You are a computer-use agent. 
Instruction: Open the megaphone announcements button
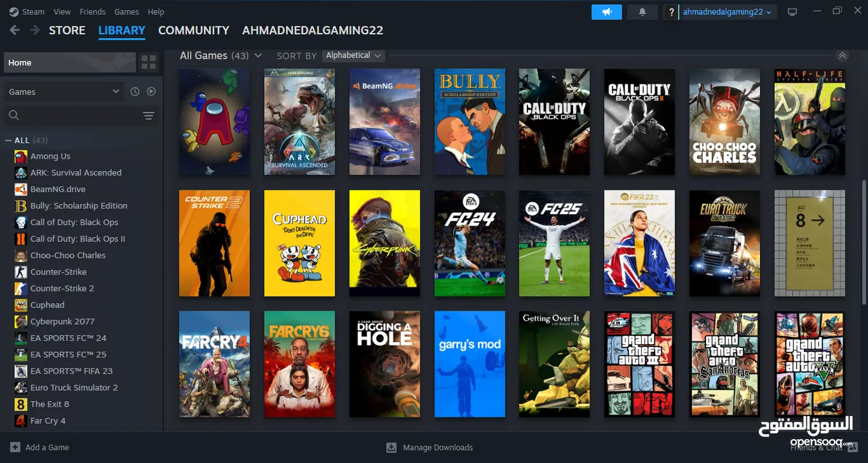point(607,12)
